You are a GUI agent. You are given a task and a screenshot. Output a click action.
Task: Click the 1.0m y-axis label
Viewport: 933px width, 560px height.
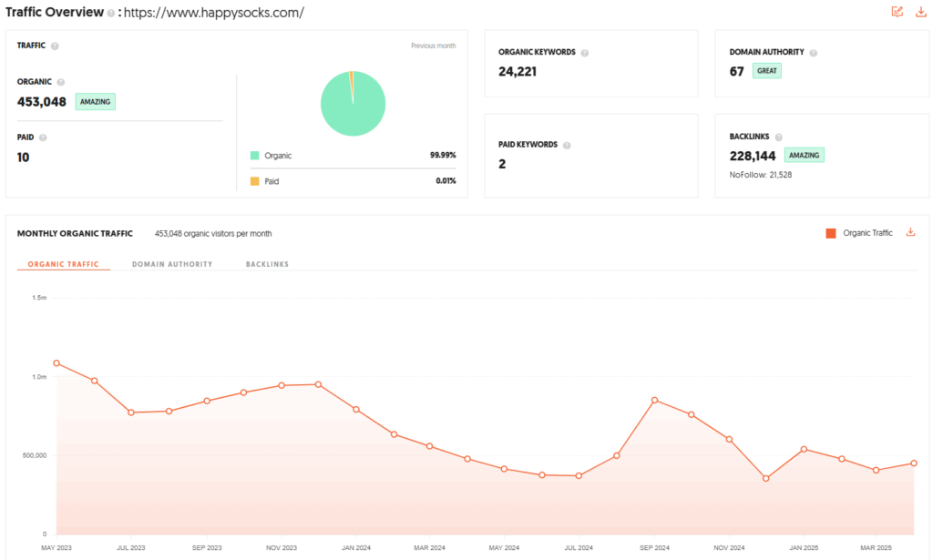point(39,376)
